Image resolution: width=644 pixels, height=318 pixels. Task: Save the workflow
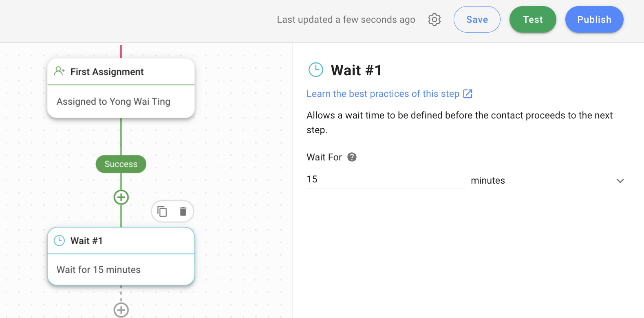pyautogui.click(x=477, y=20)
